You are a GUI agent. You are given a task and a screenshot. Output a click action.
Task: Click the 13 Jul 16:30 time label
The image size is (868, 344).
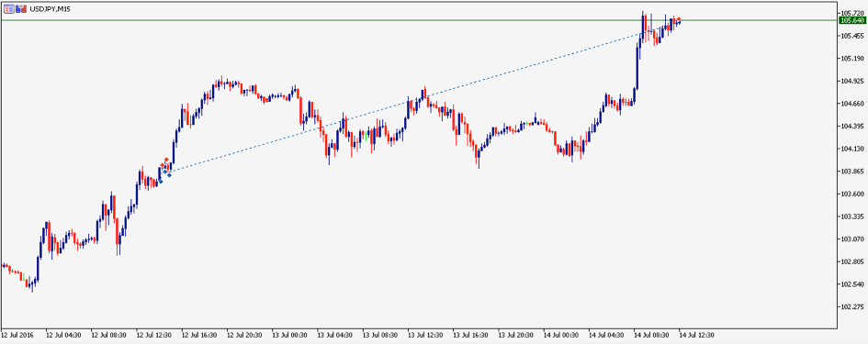[471, 335]
